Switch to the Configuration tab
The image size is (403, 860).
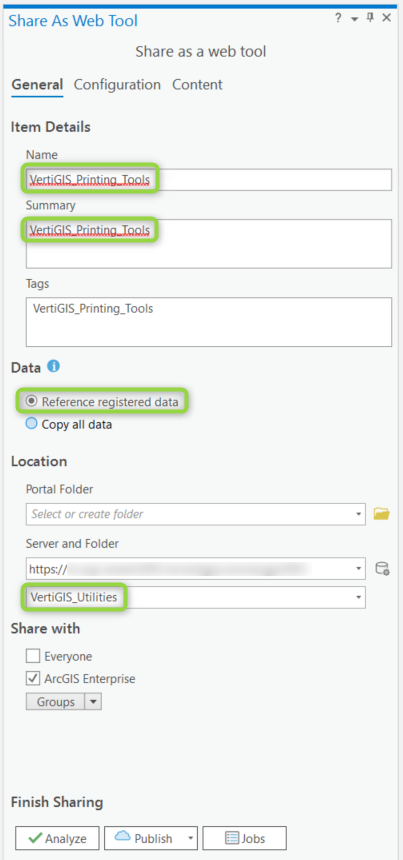click(117, 84)
